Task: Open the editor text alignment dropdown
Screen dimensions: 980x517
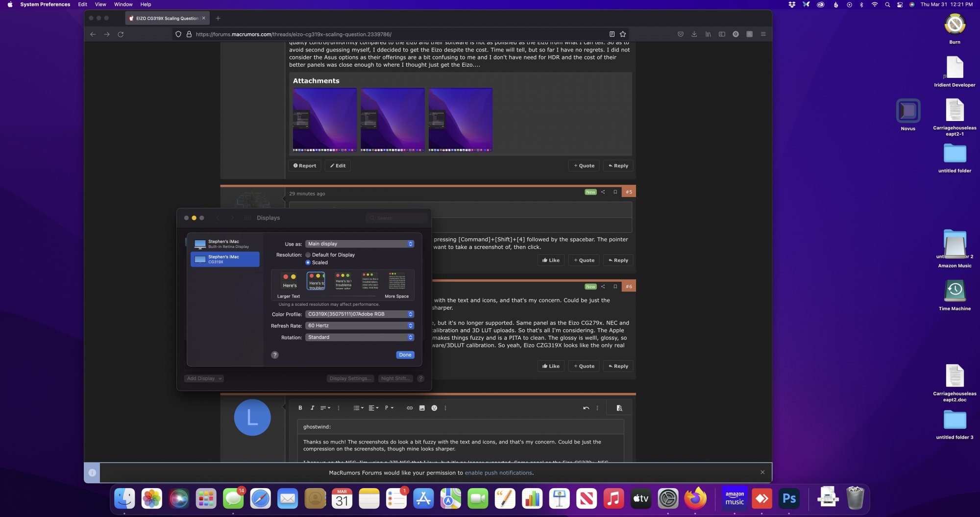Action: [x=373, y=408]
